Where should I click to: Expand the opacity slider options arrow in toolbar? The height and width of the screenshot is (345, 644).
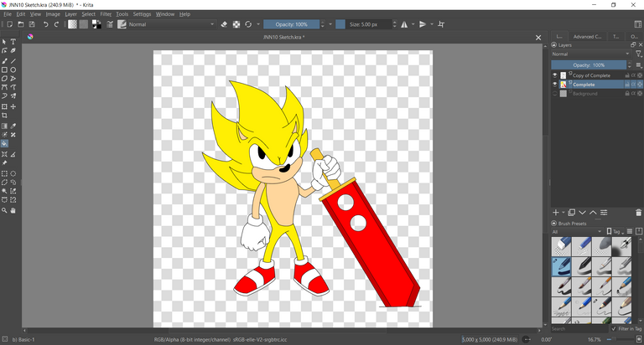(330, 24)
